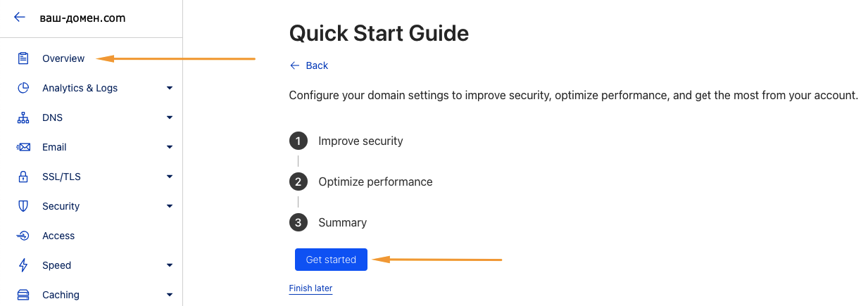Screen dimensions: 868x306
Task: Click the Caching drive icon
Action: [x=23, y=295]
